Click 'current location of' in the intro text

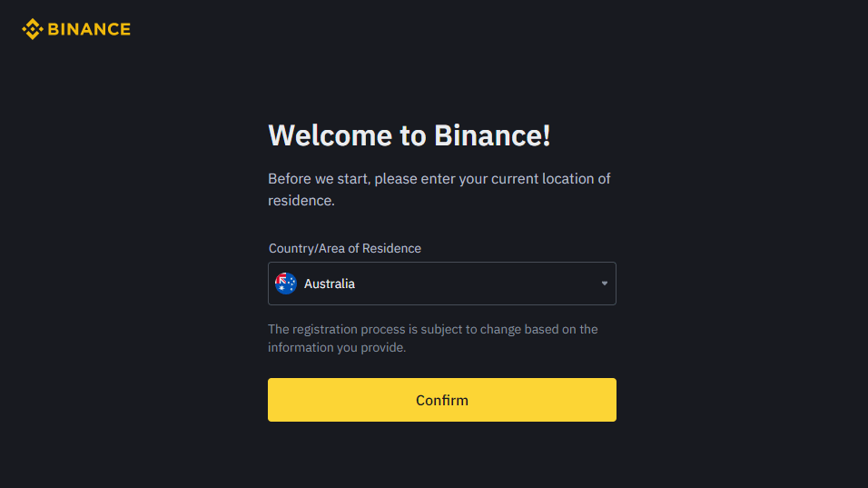click(x=551, y=179)
